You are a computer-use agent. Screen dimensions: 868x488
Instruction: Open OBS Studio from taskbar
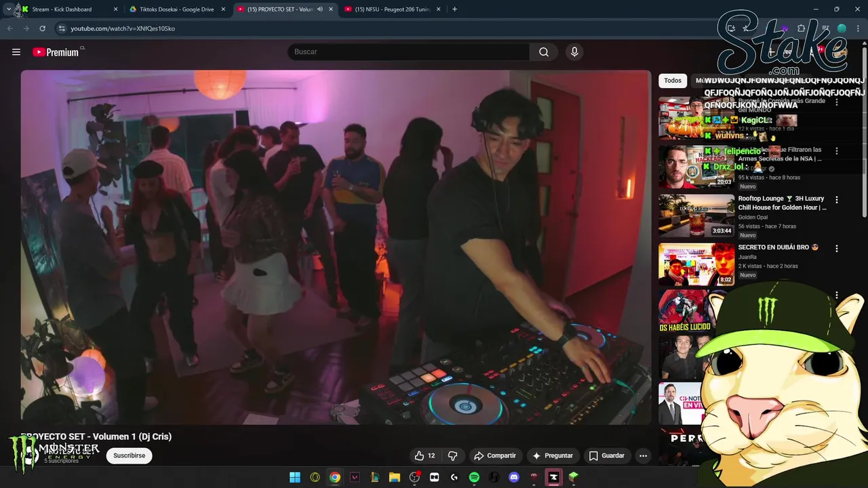[x=414, y=477]
